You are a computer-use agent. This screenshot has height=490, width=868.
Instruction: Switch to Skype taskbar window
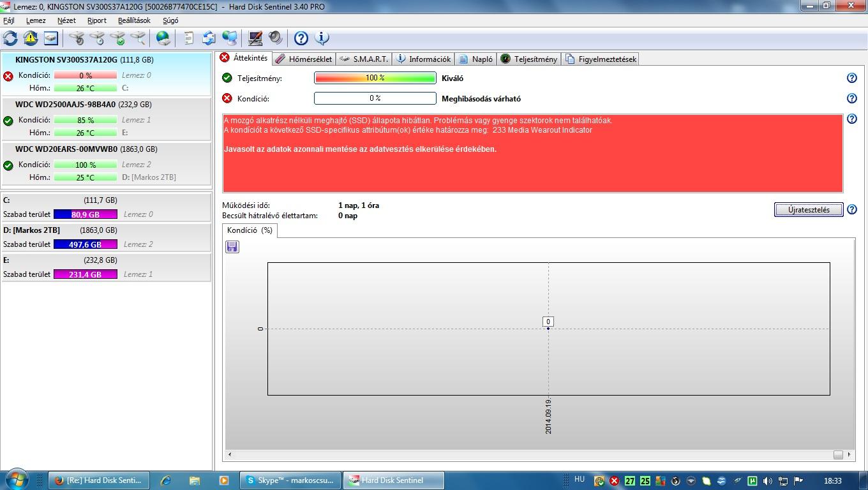290,480
